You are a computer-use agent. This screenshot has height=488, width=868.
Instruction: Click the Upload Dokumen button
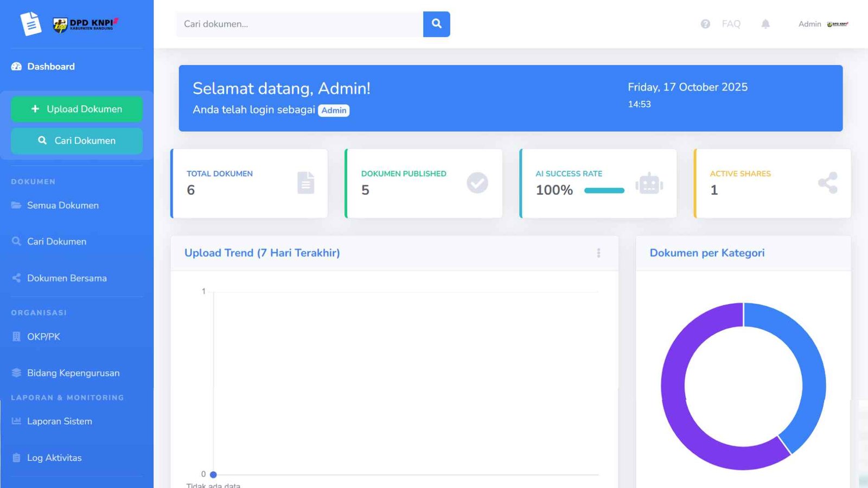76,109
